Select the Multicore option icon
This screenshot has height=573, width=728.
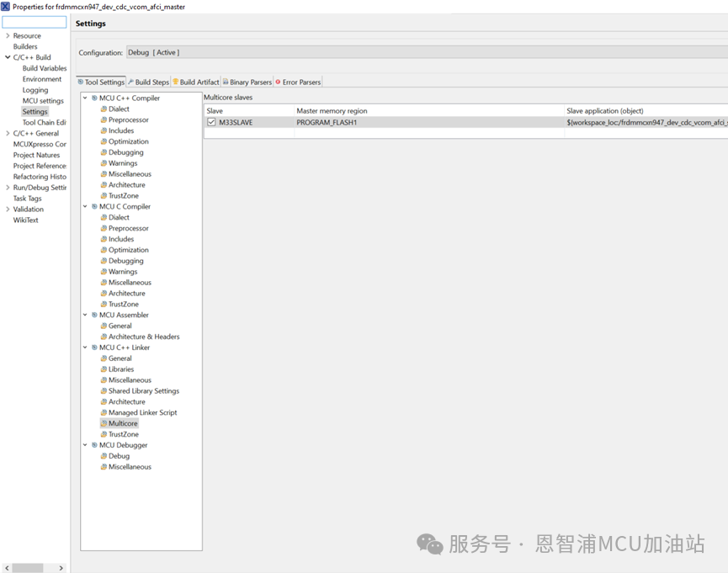(x=104, y=423)
